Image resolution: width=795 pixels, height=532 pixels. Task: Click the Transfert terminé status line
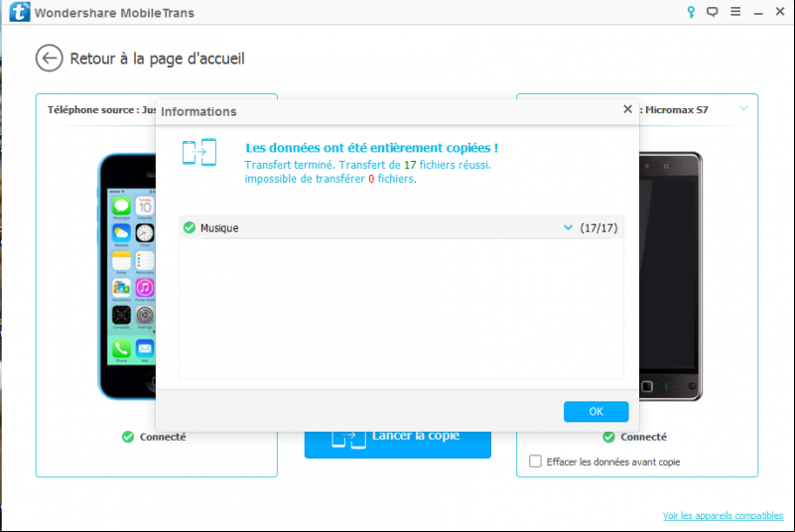click(x=368, y=165)
